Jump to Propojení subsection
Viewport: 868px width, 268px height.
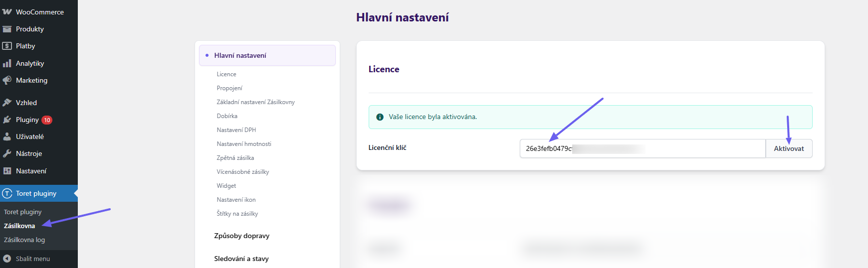click(229, 88)
